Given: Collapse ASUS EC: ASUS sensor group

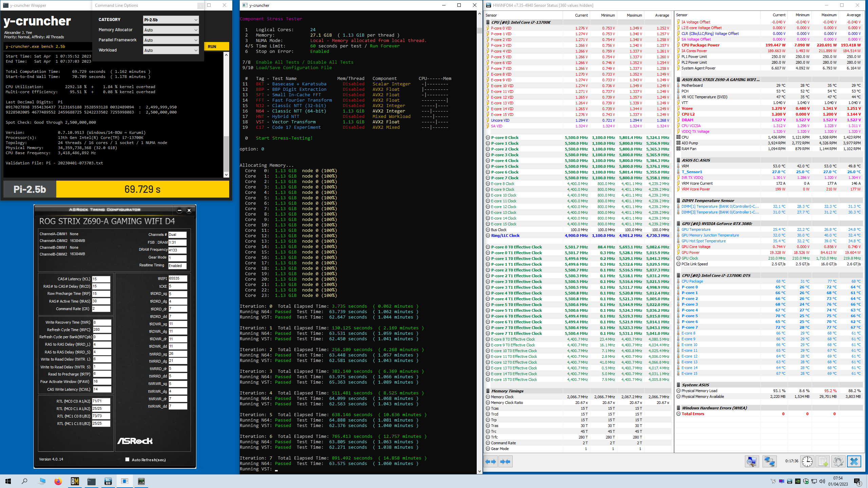Looking at the screenshot, I should point(678,160).
